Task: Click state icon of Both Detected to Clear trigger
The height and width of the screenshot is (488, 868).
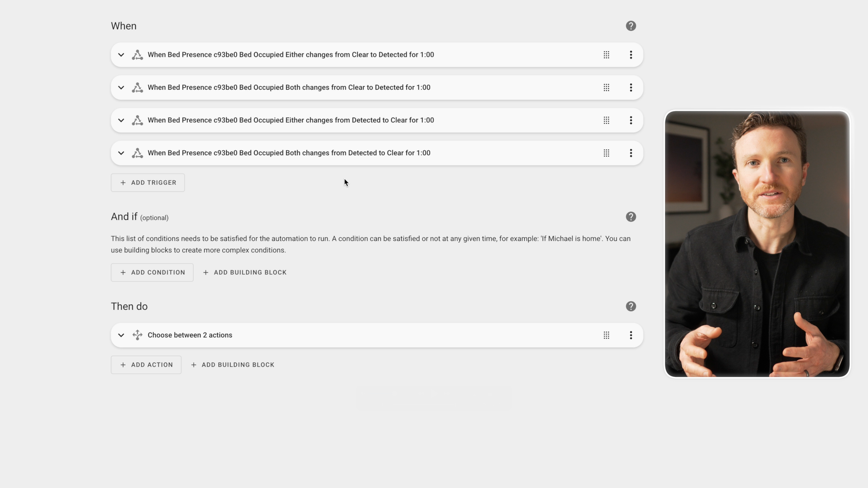Action: (x=138, y=153)
